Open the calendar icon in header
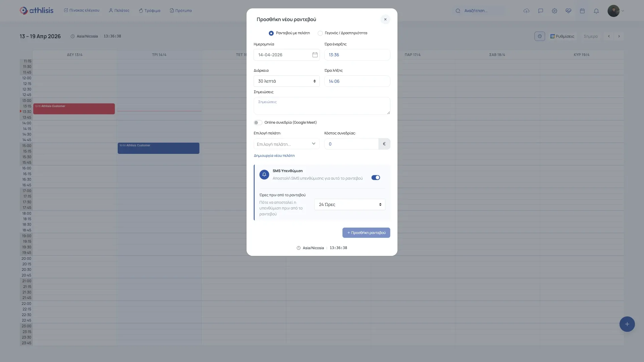 [x=582, y=11]
